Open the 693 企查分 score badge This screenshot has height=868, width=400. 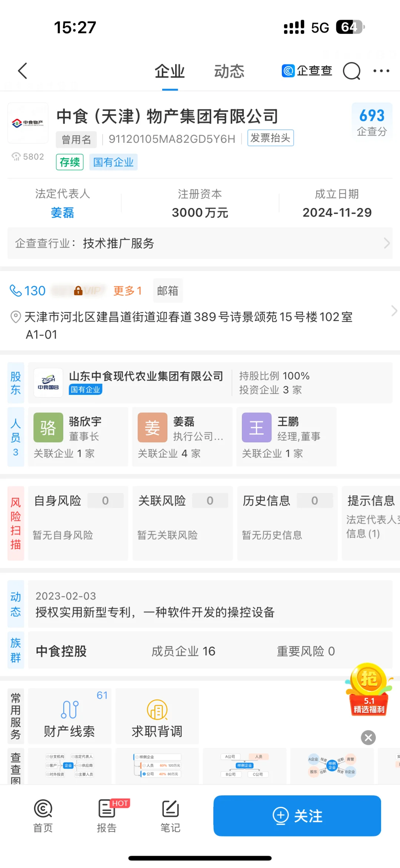pyautogui.click(x=372, y=122)
